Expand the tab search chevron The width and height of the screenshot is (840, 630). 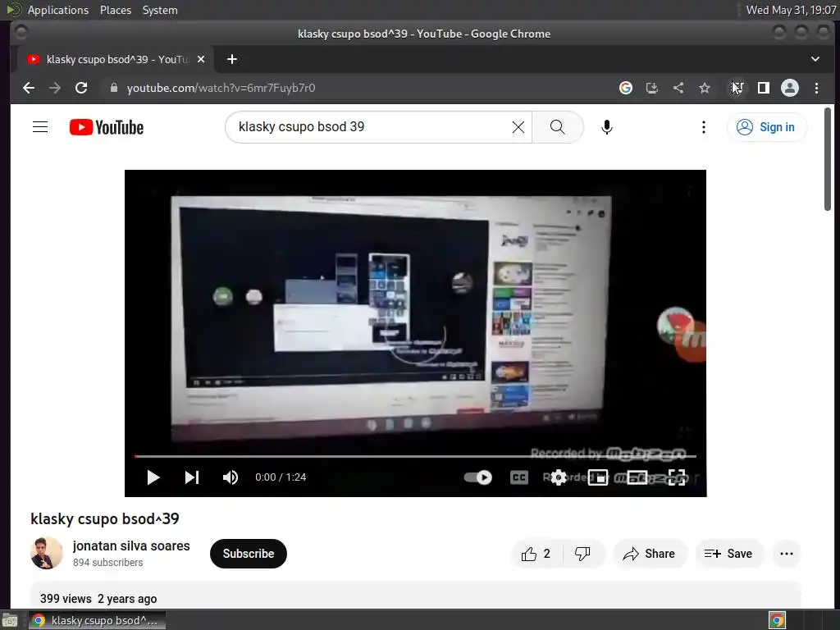coord(815,59)
